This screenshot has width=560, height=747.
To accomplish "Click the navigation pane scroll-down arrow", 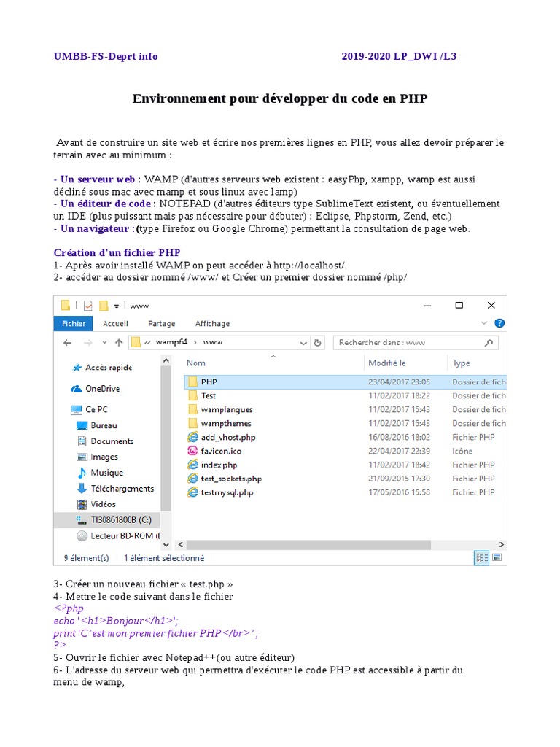I will pyautogui.click(x=166, y=544).
